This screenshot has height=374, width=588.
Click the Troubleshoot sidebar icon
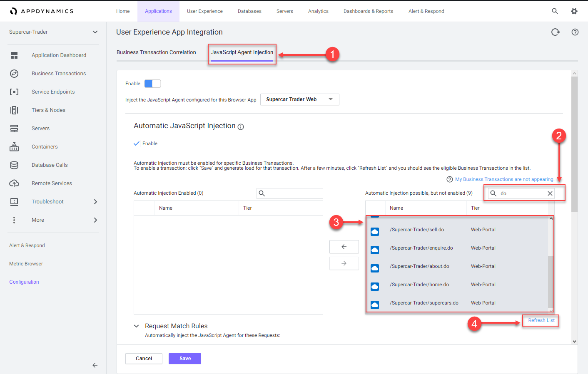tap(14, 202)
